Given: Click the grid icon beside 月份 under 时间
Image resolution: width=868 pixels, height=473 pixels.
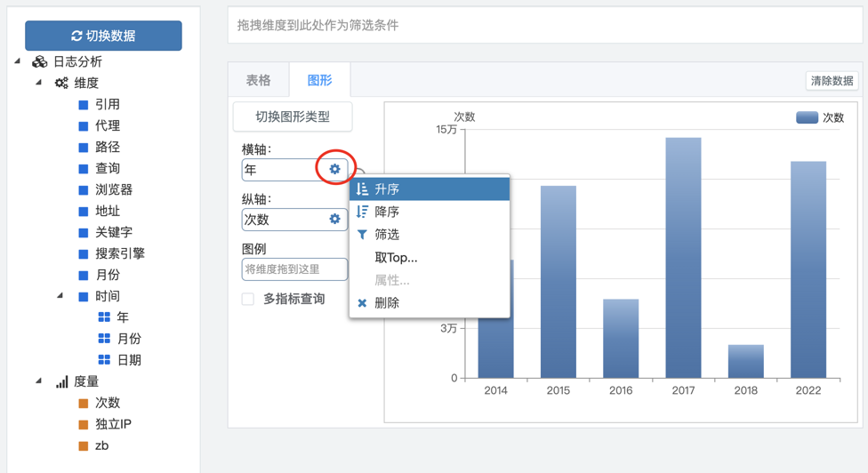Looking at the screenshot, I should (x=104, y=339).
